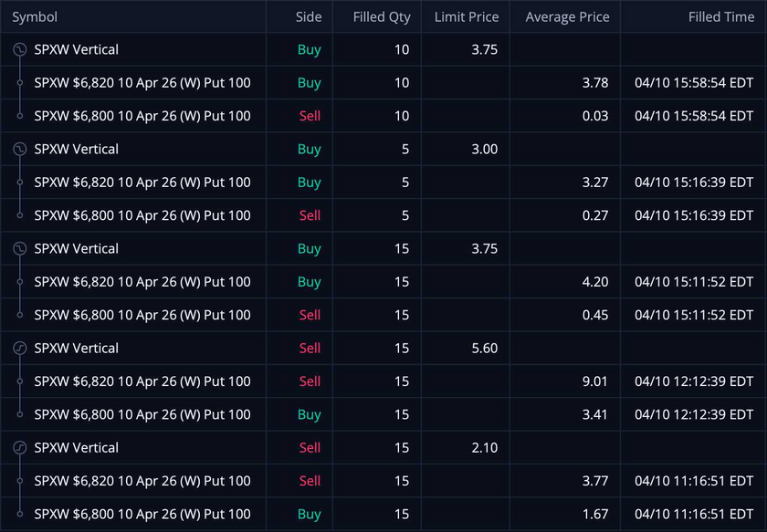Click the icon of the 15-quantity Buy SPXW Vertical

click(19, 249)
